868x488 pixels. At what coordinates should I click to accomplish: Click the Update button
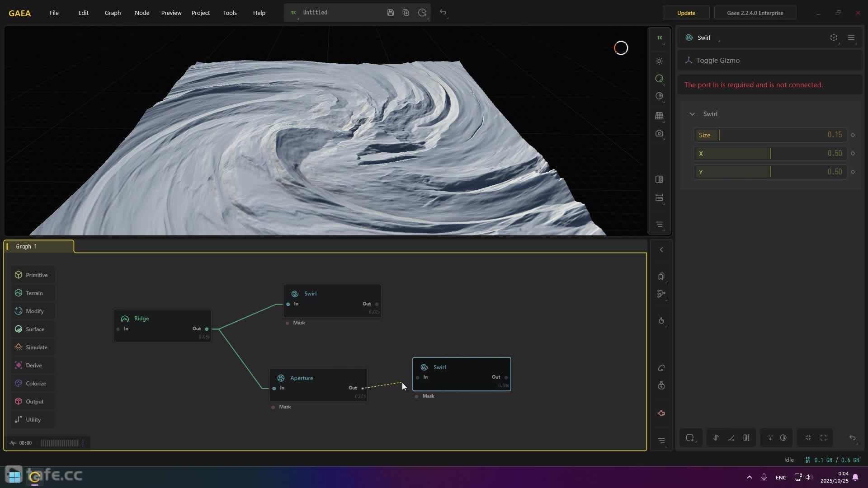pyautogui.click(x=686, y=13)
